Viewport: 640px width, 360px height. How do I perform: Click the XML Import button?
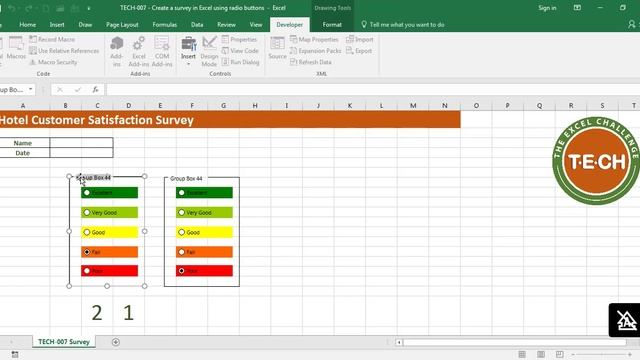click(x=360, y=39)
